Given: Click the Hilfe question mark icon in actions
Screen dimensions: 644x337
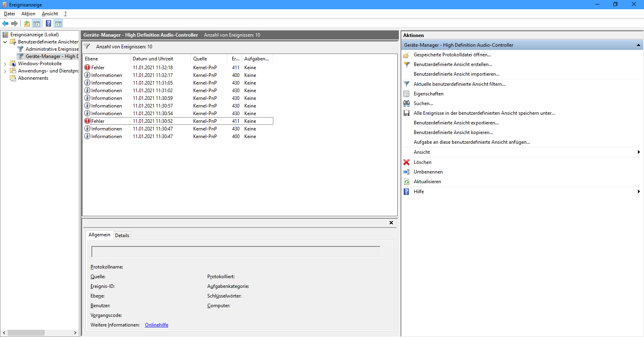Looking at the screenshot, I should [x=407, y=192].
